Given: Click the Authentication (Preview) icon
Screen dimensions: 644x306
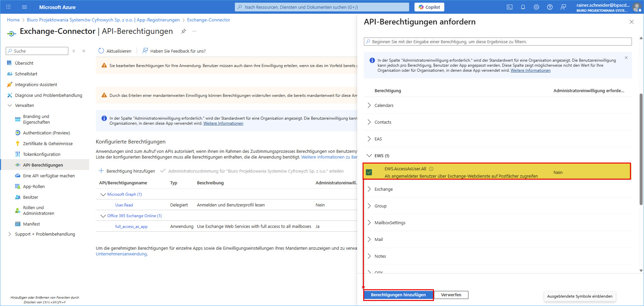Looking at the screenshot, I should click(x=18, y=133).
